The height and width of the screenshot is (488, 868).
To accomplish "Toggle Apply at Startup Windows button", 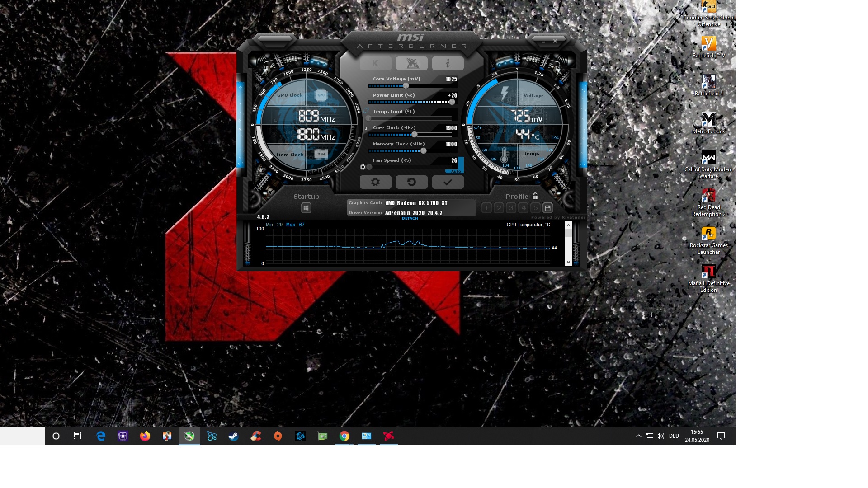I will click(306, 208).
